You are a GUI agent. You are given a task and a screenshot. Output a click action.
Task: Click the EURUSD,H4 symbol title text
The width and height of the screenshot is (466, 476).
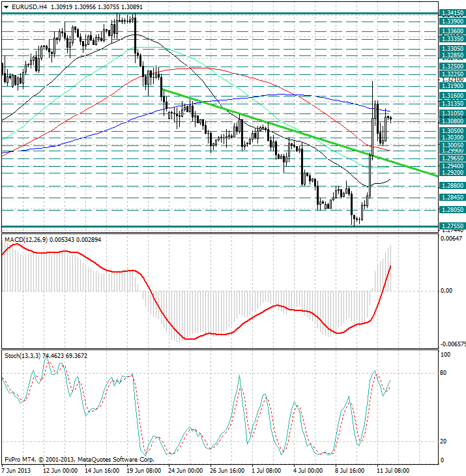pos(29,7)
